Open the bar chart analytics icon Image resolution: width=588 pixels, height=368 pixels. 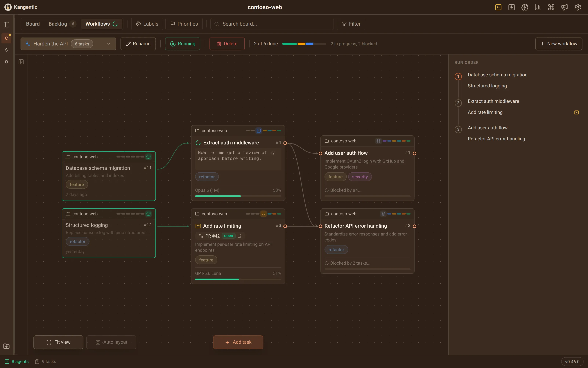click(x=538, y=7)
